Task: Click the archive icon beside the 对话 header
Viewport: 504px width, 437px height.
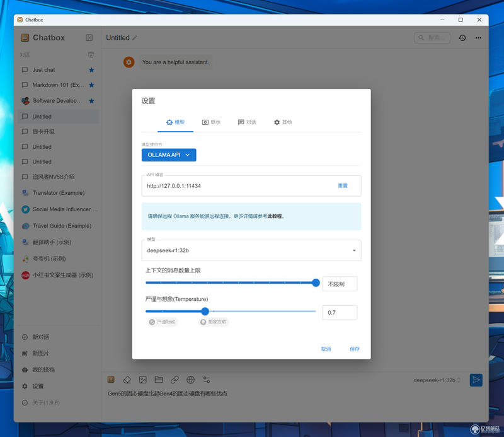Action: pos(91,55)
